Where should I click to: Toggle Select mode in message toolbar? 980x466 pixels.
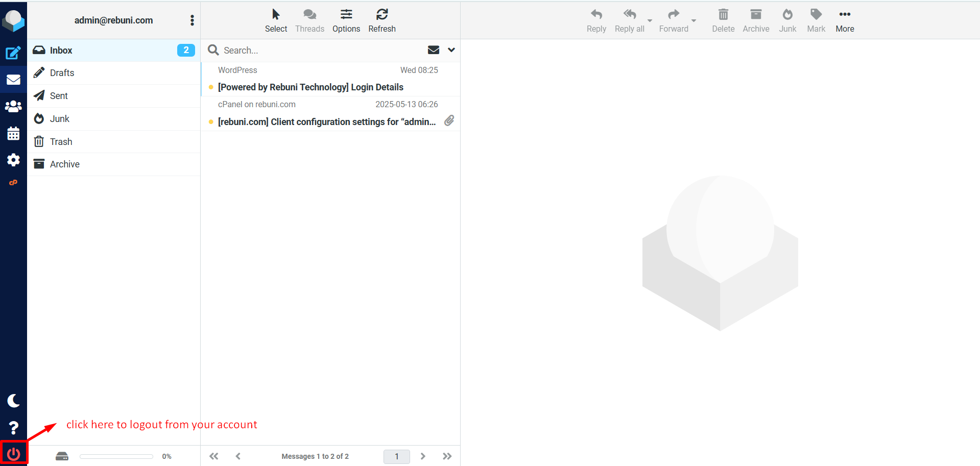[x=276, y=20]
